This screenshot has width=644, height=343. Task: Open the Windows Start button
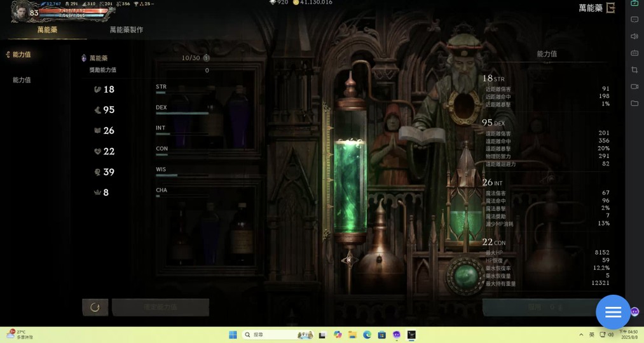click(x=233, y=335)
